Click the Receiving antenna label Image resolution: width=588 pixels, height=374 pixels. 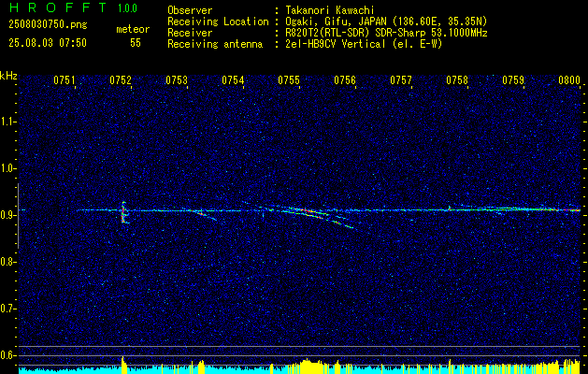click(x=215, y=44)
